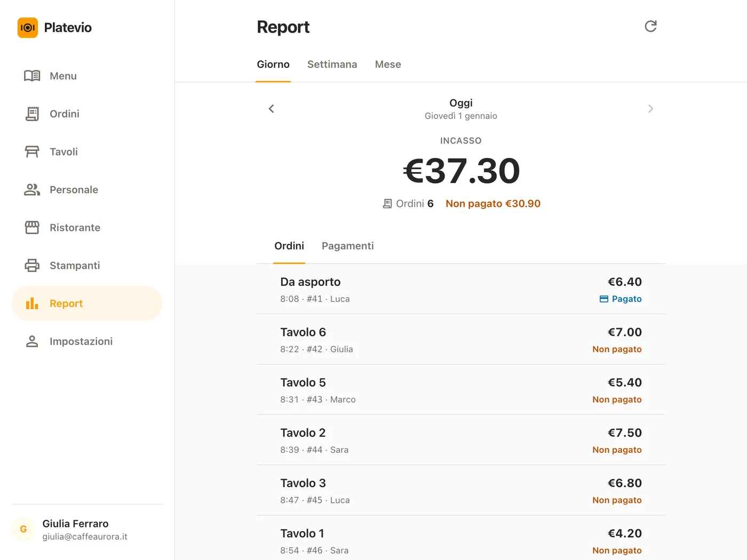This screenshot has height=560, width=747.
Task: Click Non pagato status for Tavolo 2
Action: (617, 450)
